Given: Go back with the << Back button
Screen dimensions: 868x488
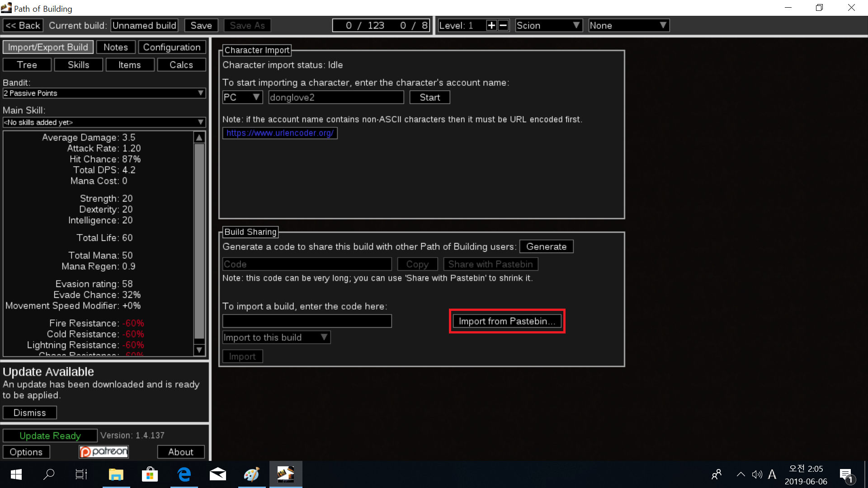Looking at the screenshot, I should (23, 26).
